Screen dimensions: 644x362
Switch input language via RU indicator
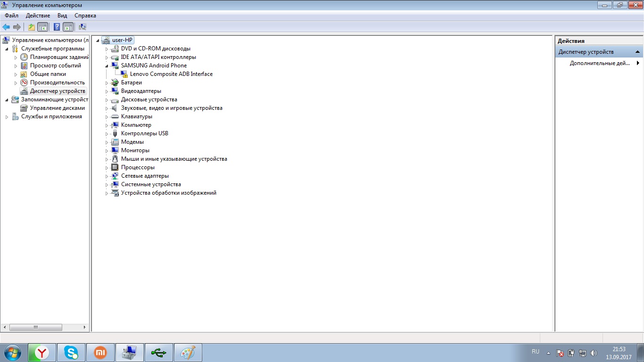(536, 352)
